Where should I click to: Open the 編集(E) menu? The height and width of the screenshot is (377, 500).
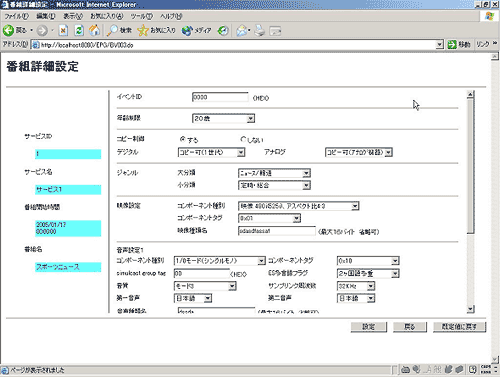[x=46, y=16]
